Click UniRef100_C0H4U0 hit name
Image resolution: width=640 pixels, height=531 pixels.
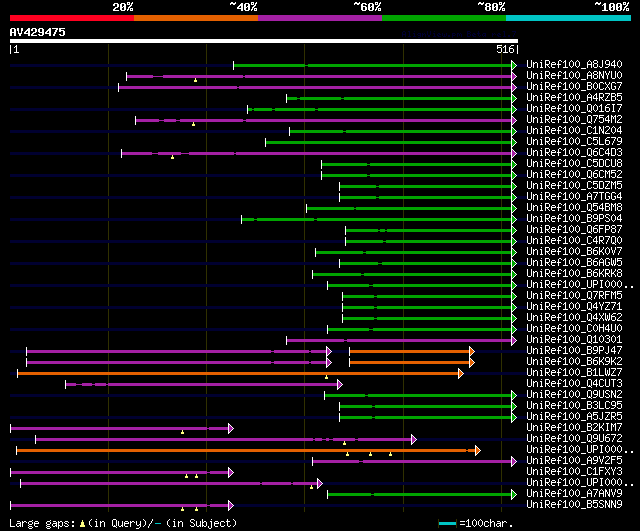click(574, 329)
